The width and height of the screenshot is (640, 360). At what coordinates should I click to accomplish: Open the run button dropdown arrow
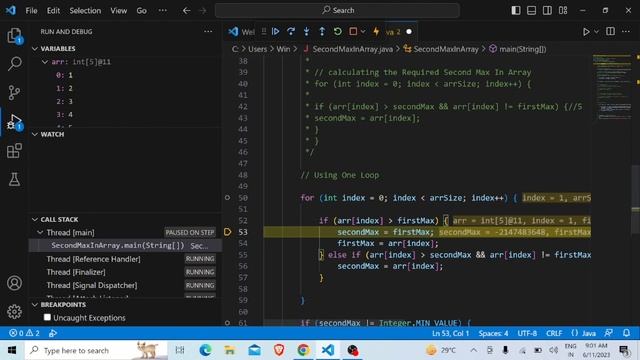596,31
